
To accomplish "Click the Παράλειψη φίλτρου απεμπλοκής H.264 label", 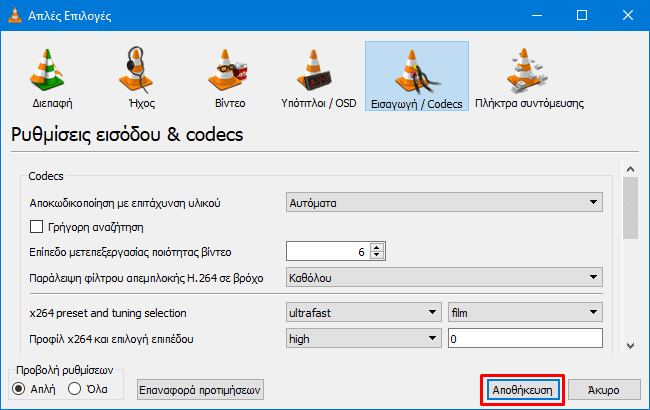I will [146, 278].
